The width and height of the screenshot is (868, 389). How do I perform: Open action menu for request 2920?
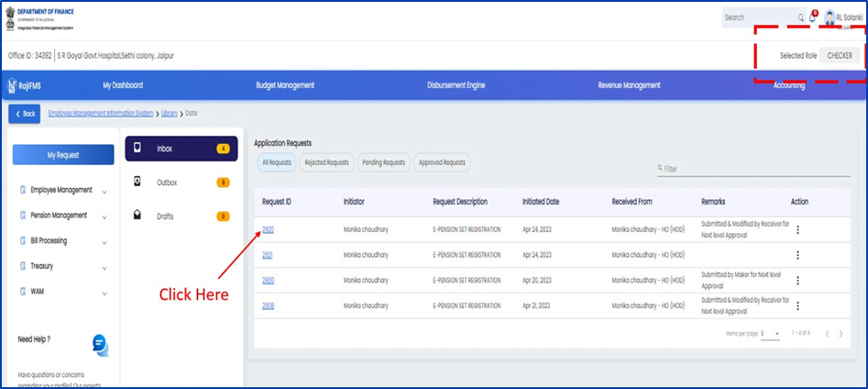pos(797,229)
